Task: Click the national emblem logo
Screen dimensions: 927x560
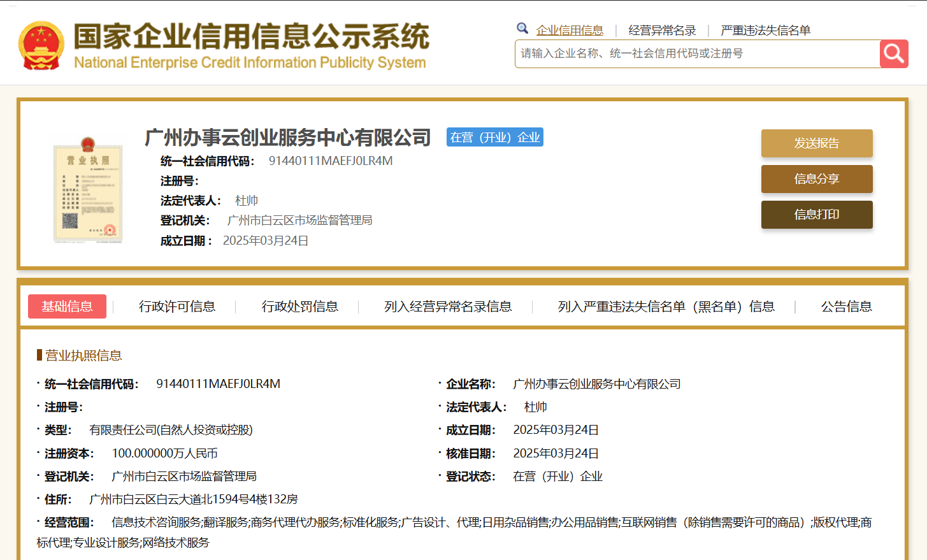Action: point(42,43)
